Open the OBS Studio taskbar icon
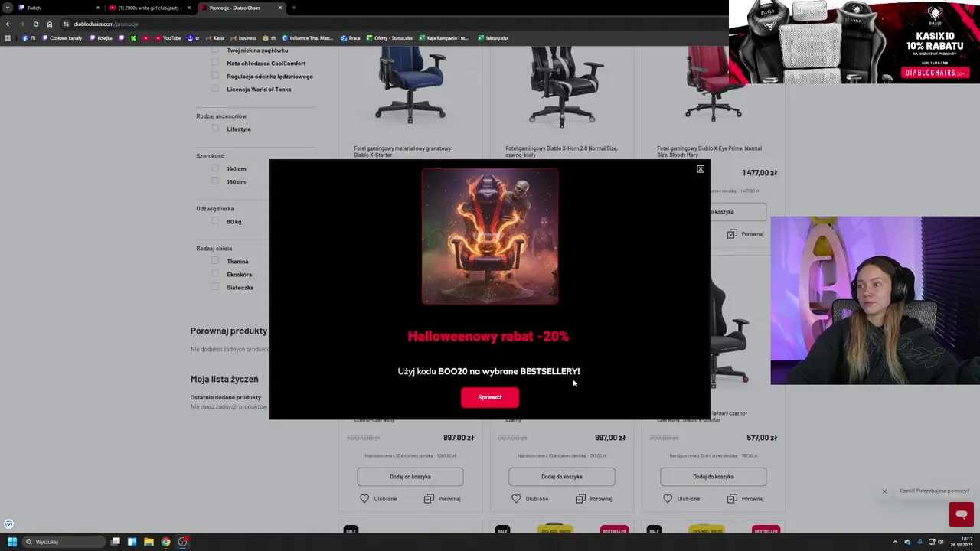The image size is (980, 551). (182, 542)
